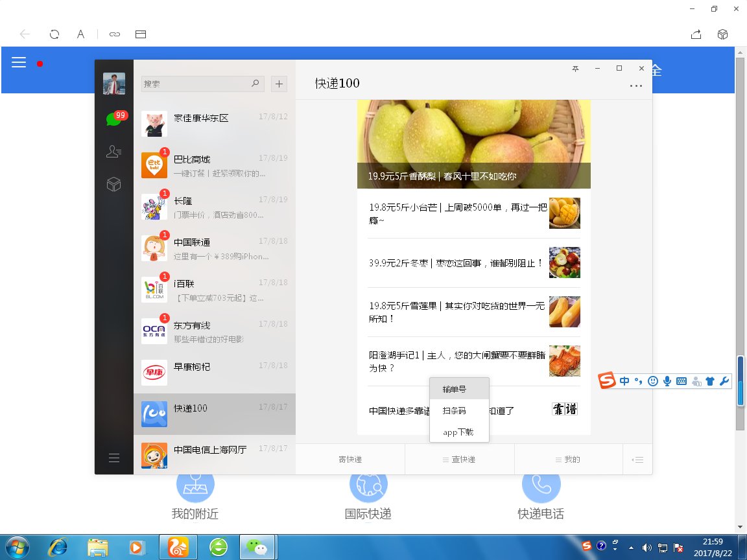747x560 pixels.
Task: Open the emoji picker on the Sogou bar
Action: click(x=654, y=381)
